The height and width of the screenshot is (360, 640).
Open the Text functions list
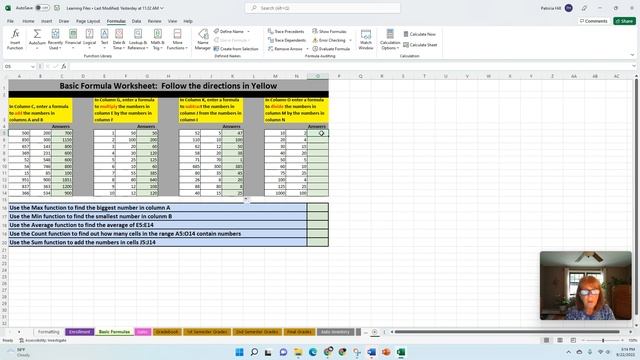[104, 39]
